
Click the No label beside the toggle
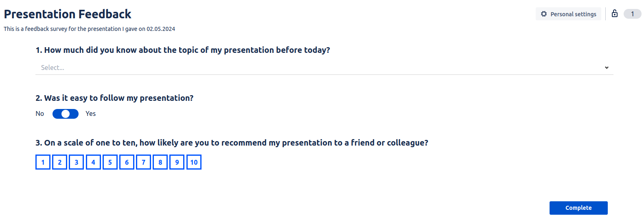[x=40, y=114]
